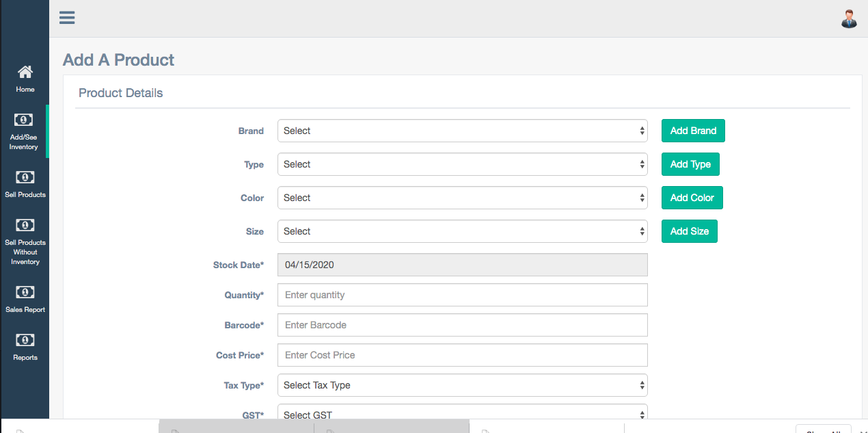The height and width of the screenshot is (433, 868).
Task: Expand the Color select dropdown
Action: pyautogui.click(x=462, y=198)
